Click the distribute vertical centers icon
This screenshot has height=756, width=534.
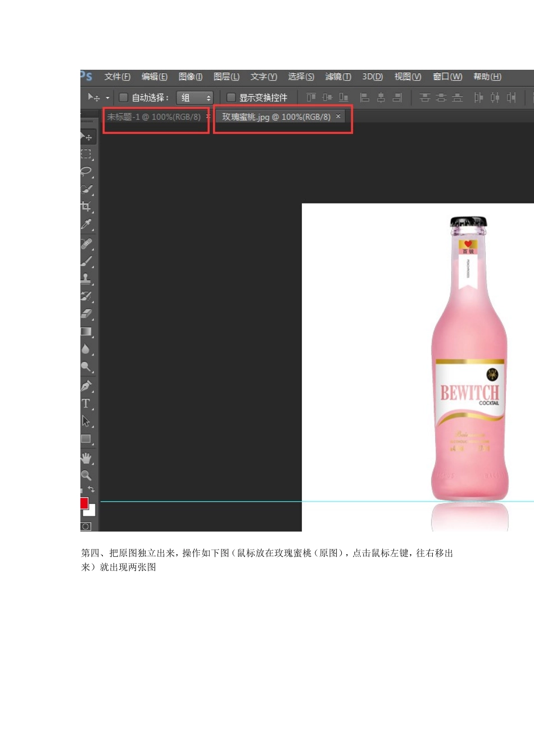[441, 97]
